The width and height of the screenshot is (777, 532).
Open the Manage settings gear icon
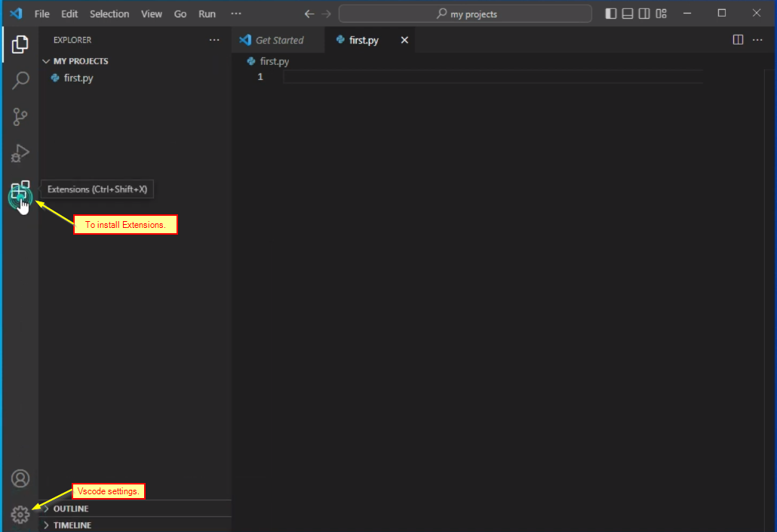(x=20, y=514)
